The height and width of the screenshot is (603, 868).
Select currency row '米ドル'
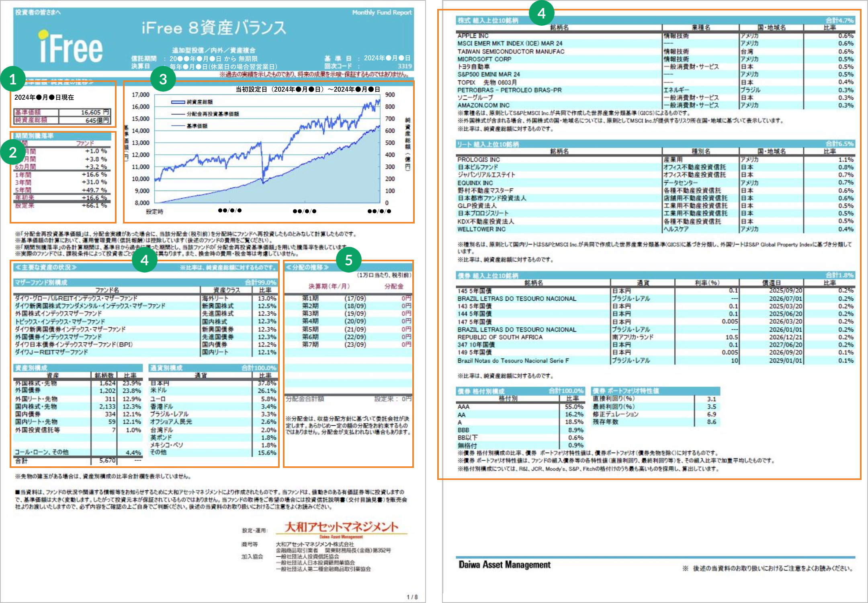[213, 390]
